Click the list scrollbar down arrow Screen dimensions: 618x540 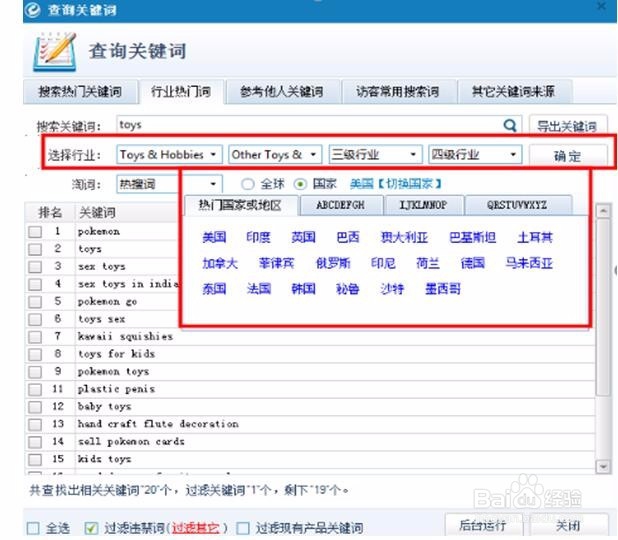tap(603, 466)
